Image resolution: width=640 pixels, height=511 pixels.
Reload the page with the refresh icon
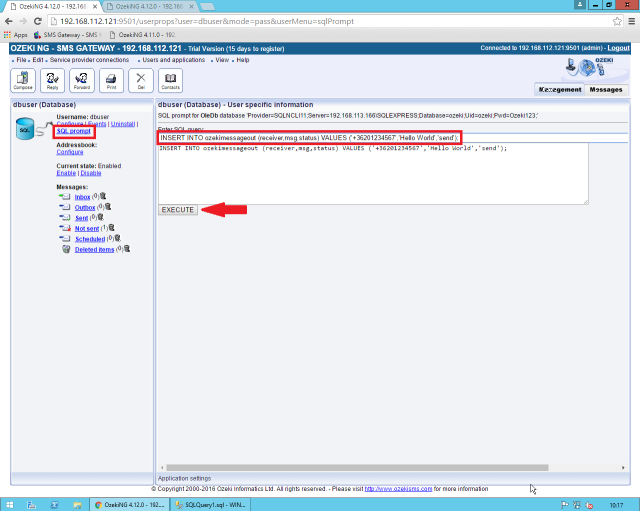38,21
